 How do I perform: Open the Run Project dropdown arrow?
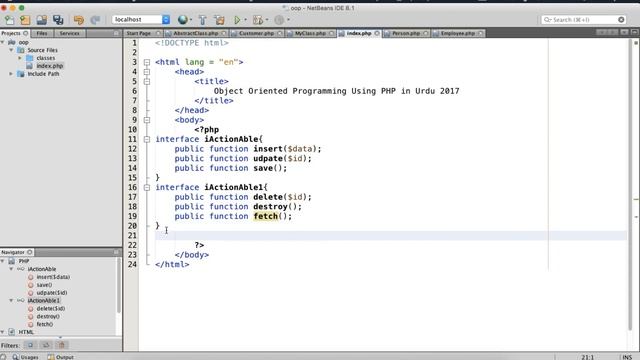[x=245, y=20]
